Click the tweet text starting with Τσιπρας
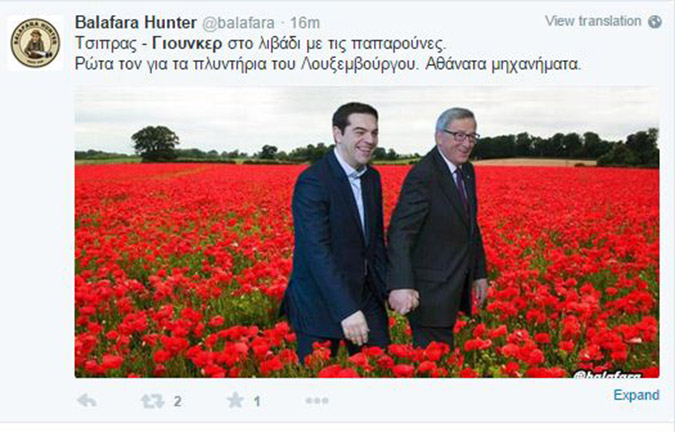Image resolution: width=675 pixels, height=432 pixels. (261, 43)
